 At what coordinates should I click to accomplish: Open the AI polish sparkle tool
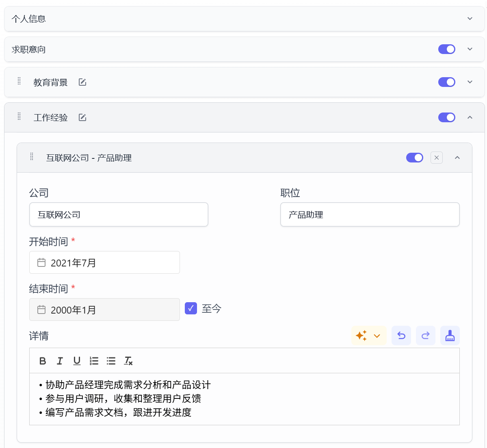tap(361, 335)
